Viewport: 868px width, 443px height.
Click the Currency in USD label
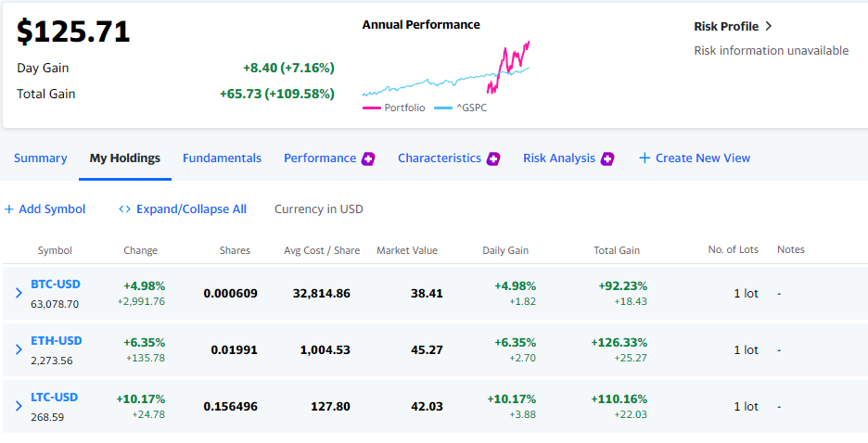click(319, 209)
